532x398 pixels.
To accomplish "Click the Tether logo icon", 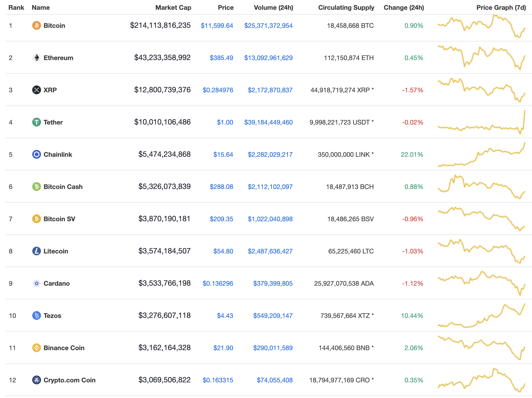I will point(36,122).
